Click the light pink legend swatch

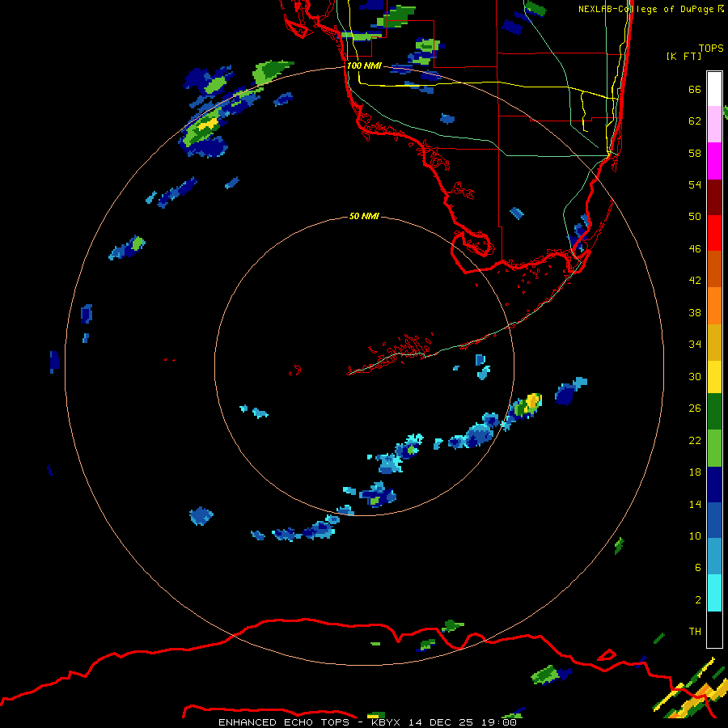[714, 124]
